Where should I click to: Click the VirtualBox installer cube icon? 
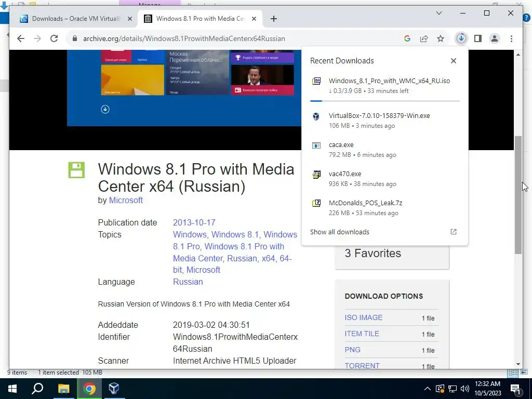click(x=316, y=116)
